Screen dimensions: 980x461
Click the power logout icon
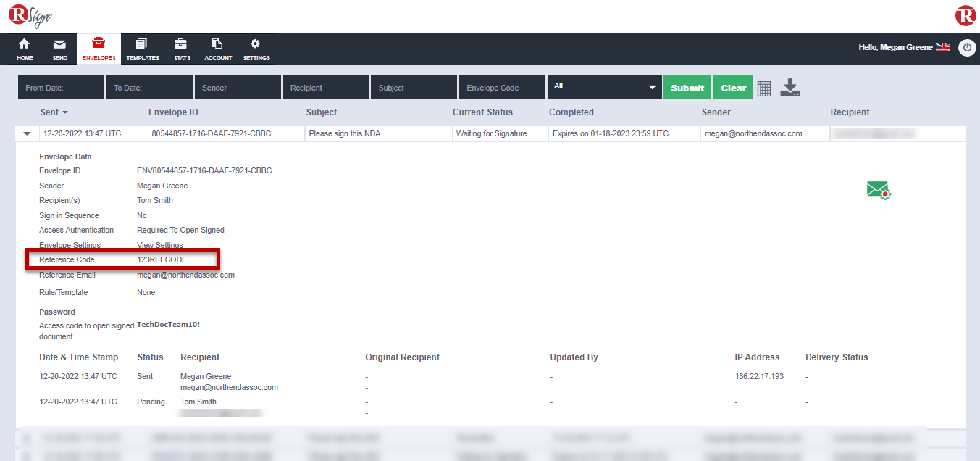tap(967, 47)
